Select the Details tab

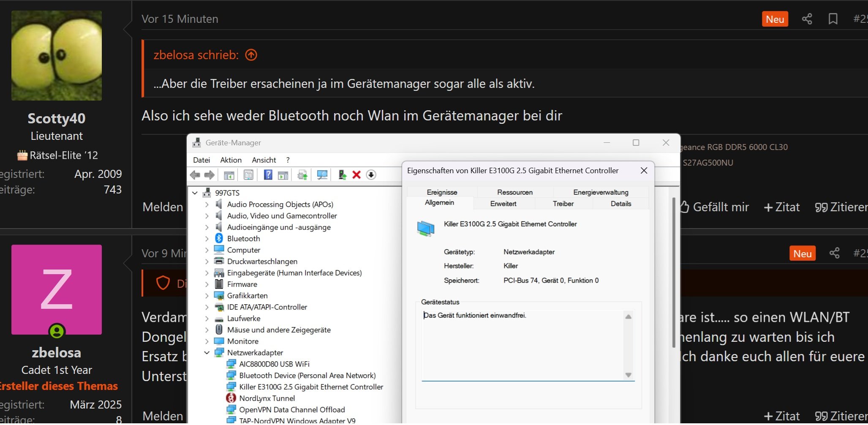(x=621, y=204)
